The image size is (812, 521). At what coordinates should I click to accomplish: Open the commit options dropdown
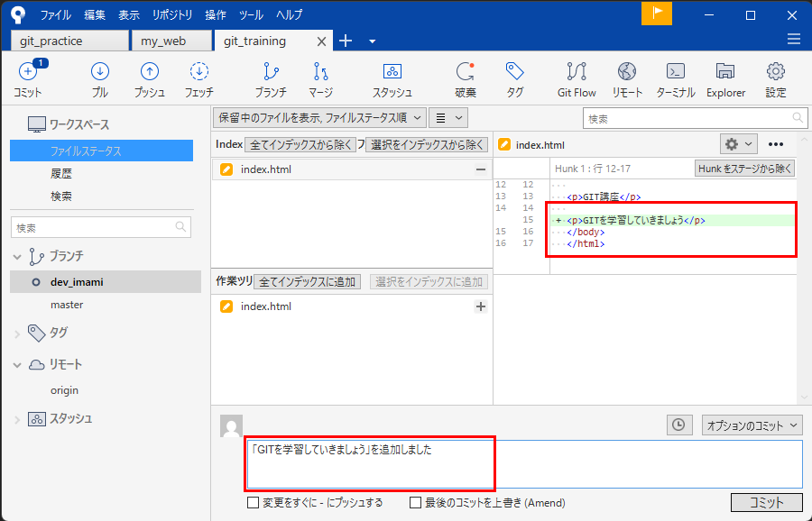click(752, 425)
